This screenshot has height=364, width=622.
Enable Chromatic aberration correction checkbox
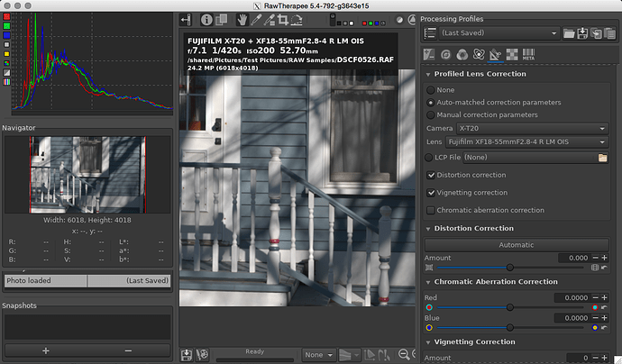pyautogui.click(x=431, y=210)
